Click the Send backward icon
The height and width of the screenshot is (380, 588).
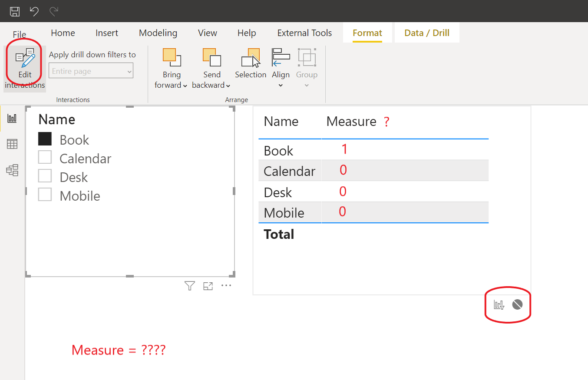(211, 58)
